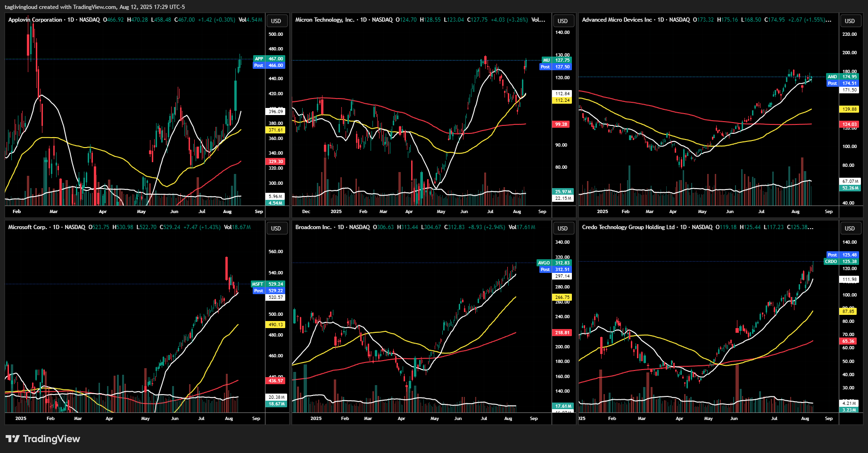Click the white 112.84 label on Micron chart
The width and height of the screenshot is (868, 453).
click(x=562, y=94)
